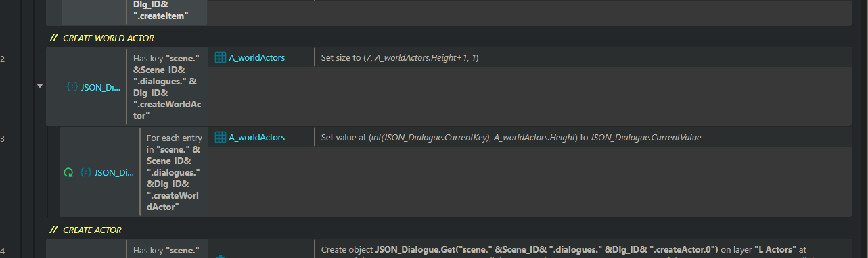Select the CREATE ACTOR comment text
Screen dimensions: 868x258
(92, 230)
